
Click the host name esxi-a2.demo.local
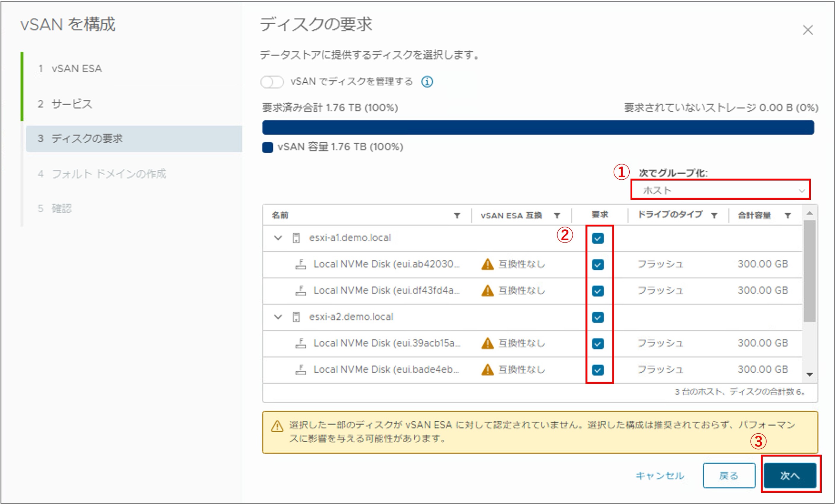(x=351, y=317)
